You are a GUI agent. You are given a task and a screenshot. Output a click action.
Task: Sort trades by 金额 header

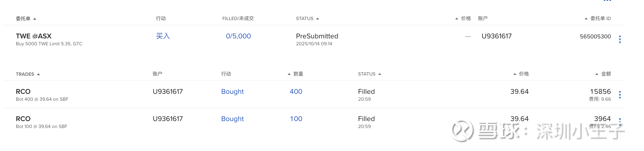(x=603, y=74)
